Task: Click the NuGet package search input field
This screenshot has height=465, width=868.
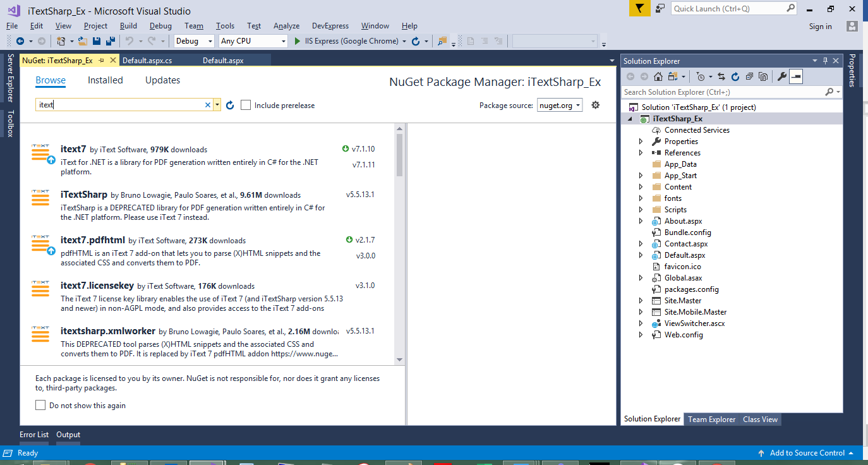Action: [x=120, y=105]
